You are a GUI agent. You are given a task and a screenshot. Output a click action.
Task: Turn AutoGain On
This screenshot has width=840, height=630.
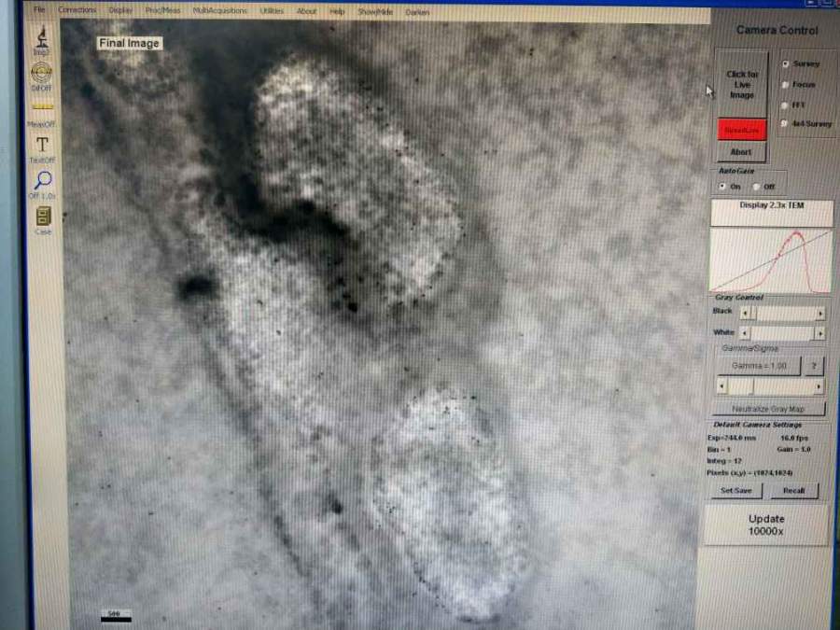pyautogui.click(x=722, y=187)
